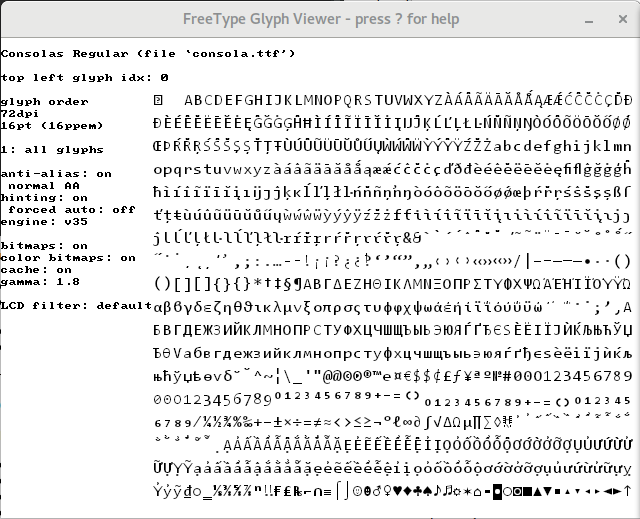Click the plus-minus glyph ±

[x=278, y=422]
